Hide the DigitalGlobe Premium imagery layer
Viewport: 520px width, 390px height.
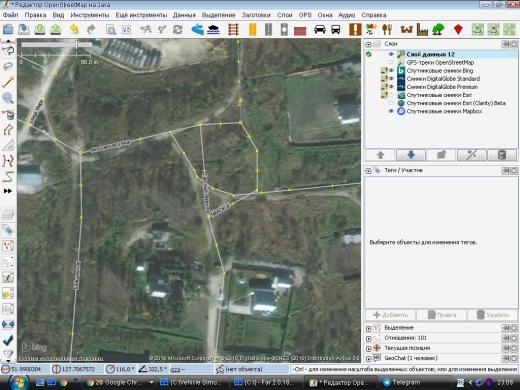pos(391,87)
